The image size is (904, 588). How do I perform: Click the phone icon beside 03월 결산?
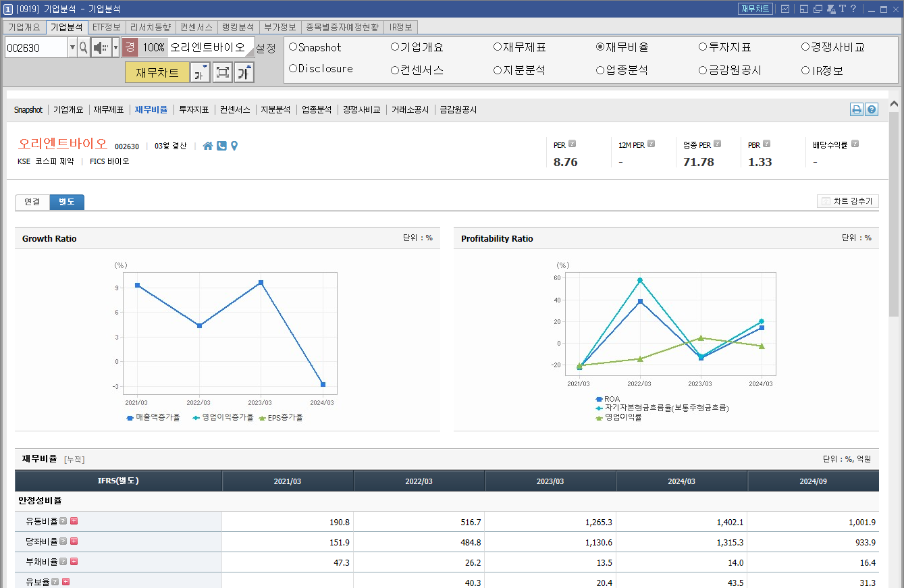(x=221, y=146)
